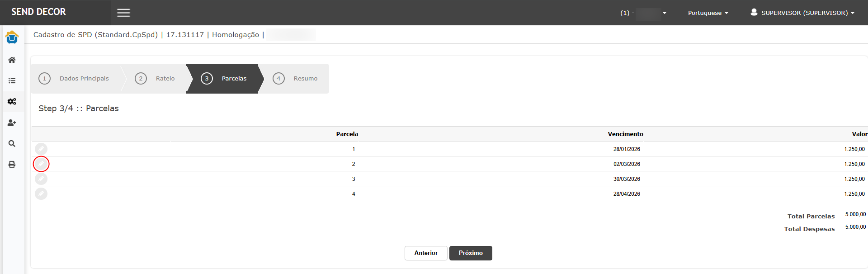Edit parcela 3 with pencil icon
Image resolution: width=868 pixels, height=274 pixels.
tap(41, 179)
